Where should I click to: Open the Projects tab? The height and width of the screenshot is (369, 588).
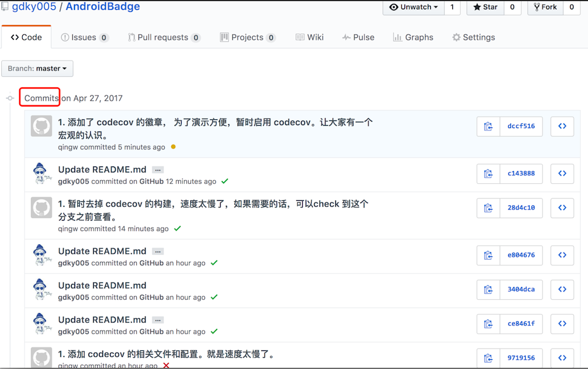coord(248,37)
